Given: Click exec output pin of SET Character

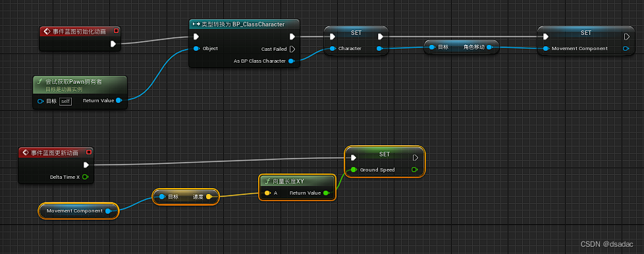Looking at the screenshot, I should pos(381,37).
